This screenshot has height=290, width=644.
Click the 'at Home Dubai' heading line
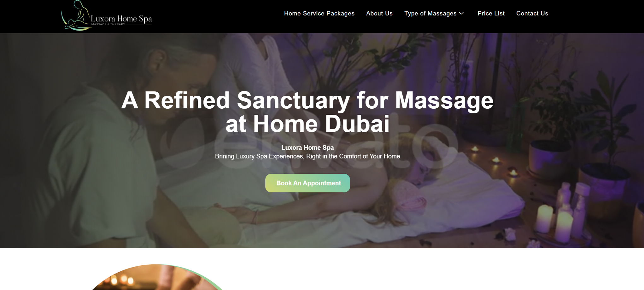coord(307,124)
